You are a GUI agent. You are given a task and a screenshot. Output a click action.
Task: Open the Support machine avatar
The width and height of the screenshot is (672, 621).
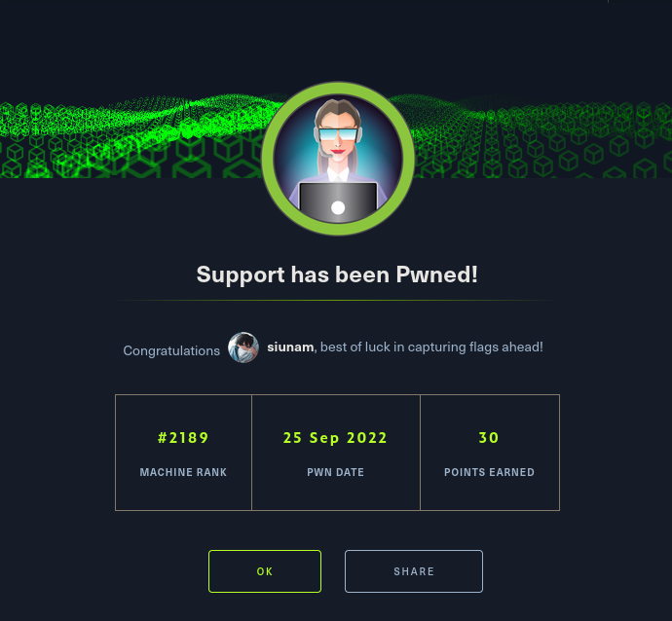click(338, 159)
